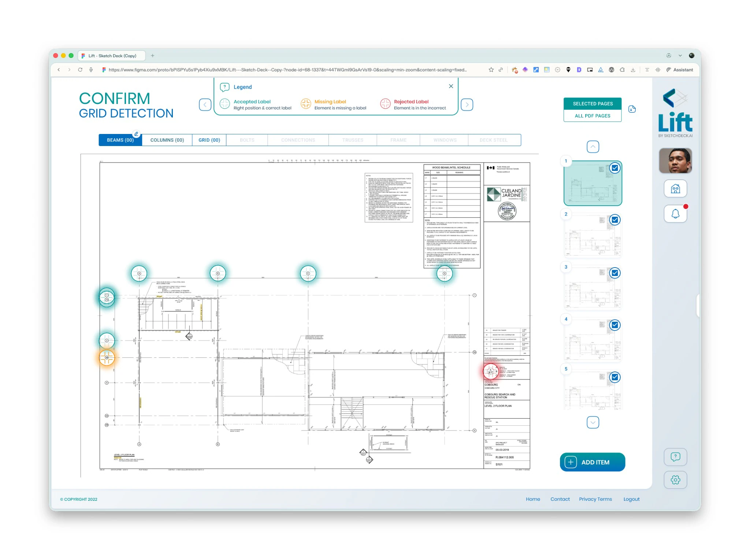This screenshot has height=560, width=750.
Task: Open the settings gear in the sidebar
Action: [x=675, y=479]
